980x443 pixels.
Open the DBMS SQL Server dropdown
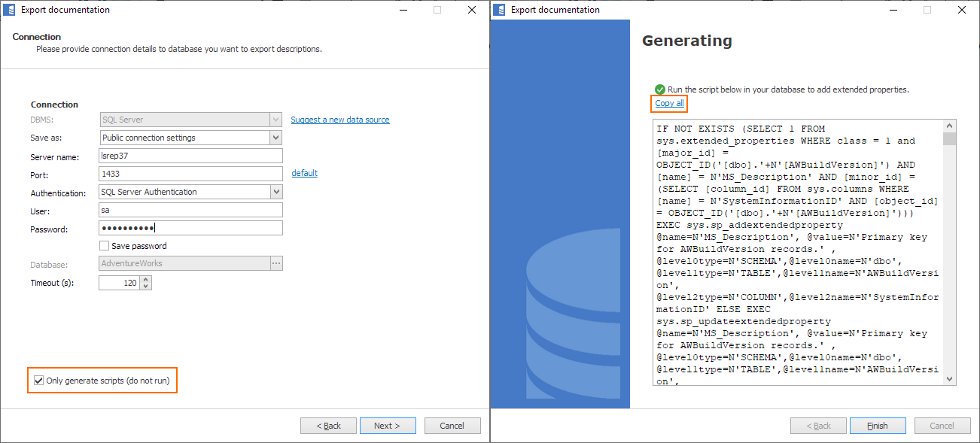point(275,120)
